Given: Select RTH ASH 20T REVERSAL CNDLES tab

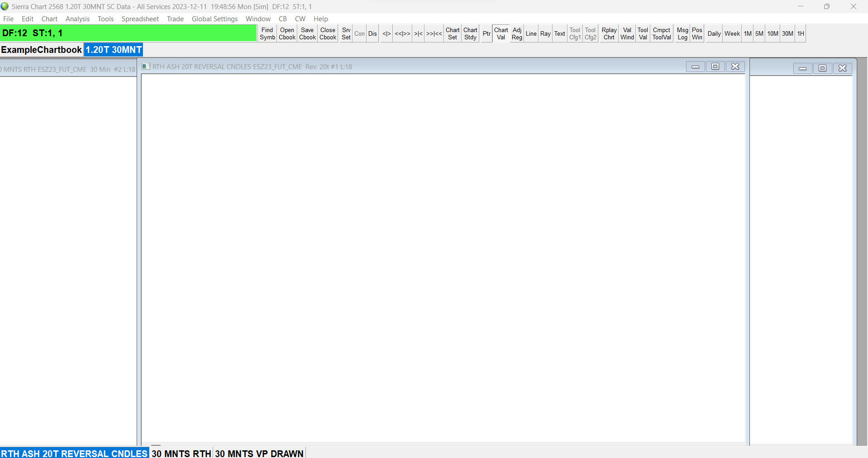Looking at the screenshot, I should [74, 453].
